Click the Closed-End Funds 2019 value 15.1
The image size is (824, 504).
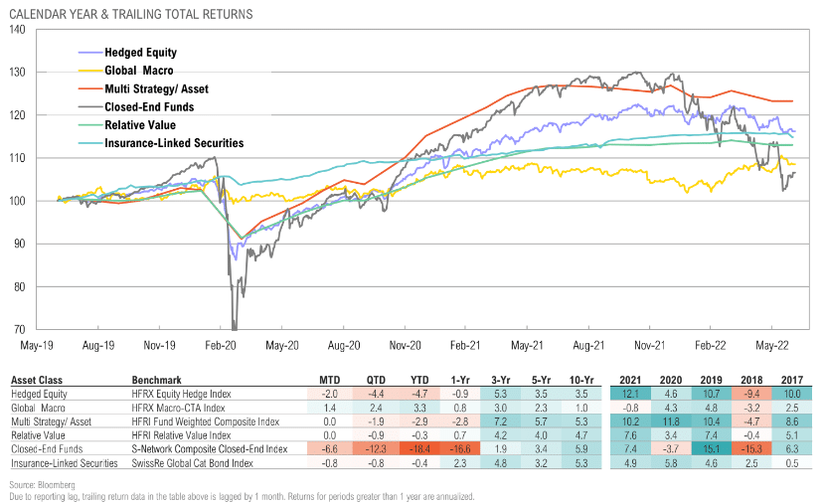pyautogui.click(x=711, y=449)
